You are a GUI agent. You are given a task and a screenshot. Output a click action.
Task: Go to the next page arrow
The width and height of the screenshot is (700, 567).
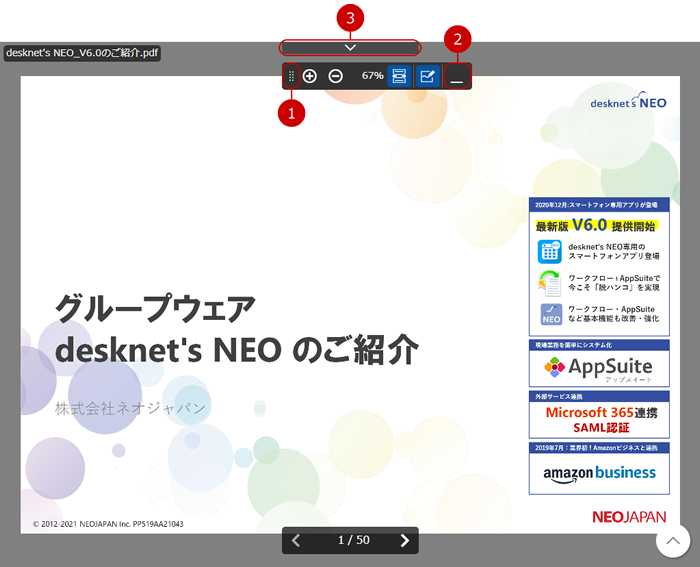(404, 540)
